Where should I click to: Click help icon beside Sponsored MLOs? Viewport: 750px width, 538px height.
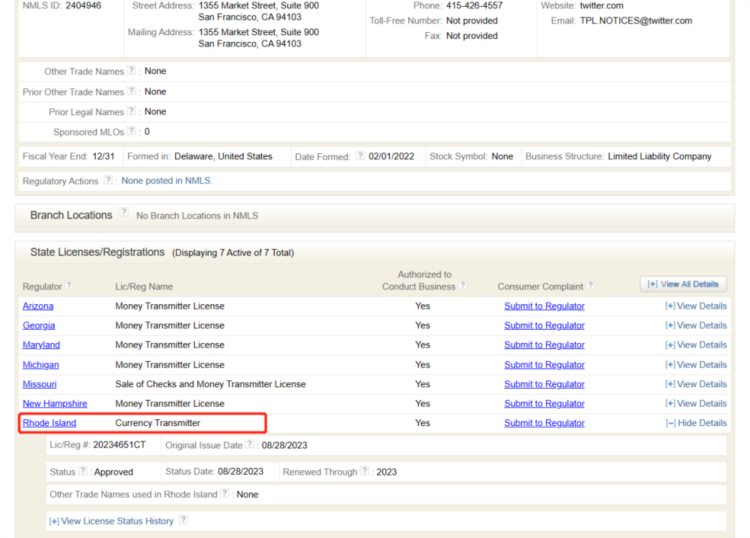(131, 131)
